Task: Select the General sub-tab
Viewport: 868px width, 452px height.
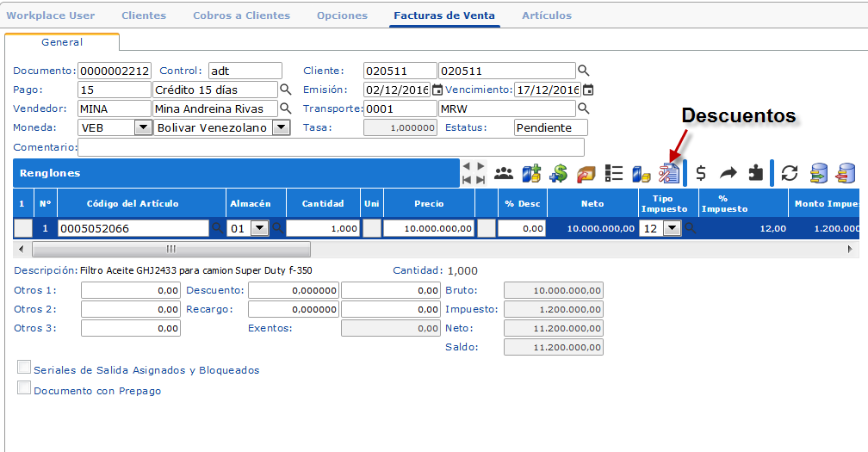Action: tap(62, 42)
